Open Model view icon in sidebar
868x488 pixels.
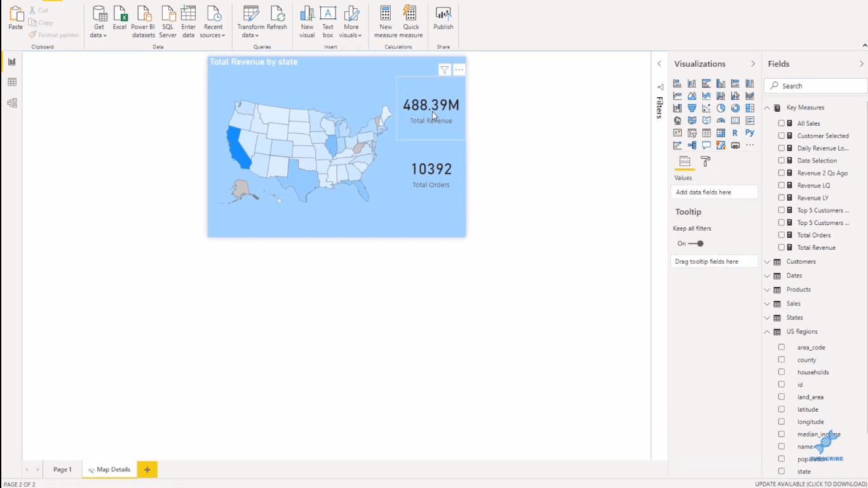11,103
